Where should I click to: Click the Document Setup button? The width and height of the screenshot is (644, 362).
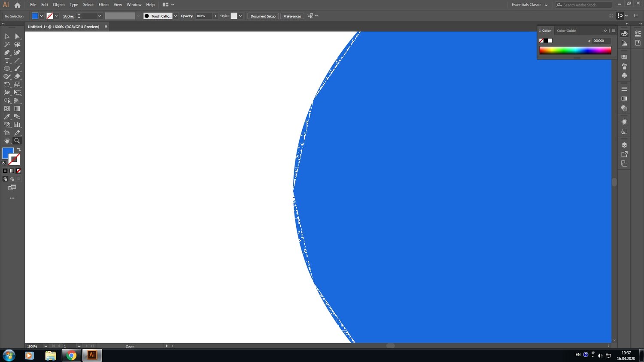tap(263, 16)
